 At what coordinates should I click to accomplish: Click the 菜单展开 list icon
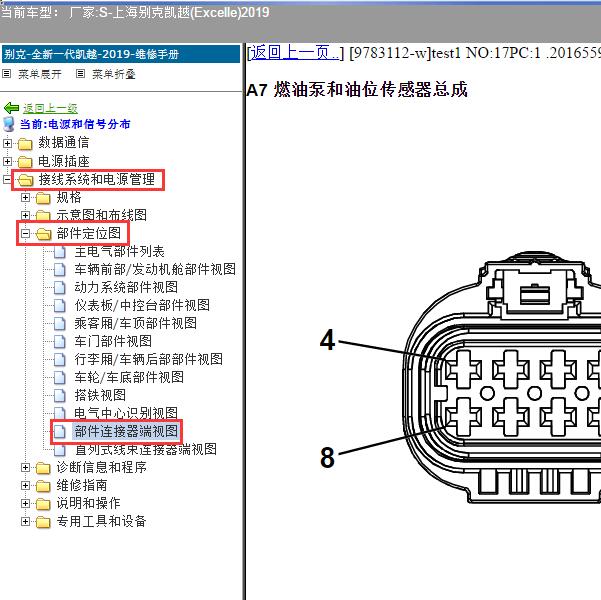(7, 74)
